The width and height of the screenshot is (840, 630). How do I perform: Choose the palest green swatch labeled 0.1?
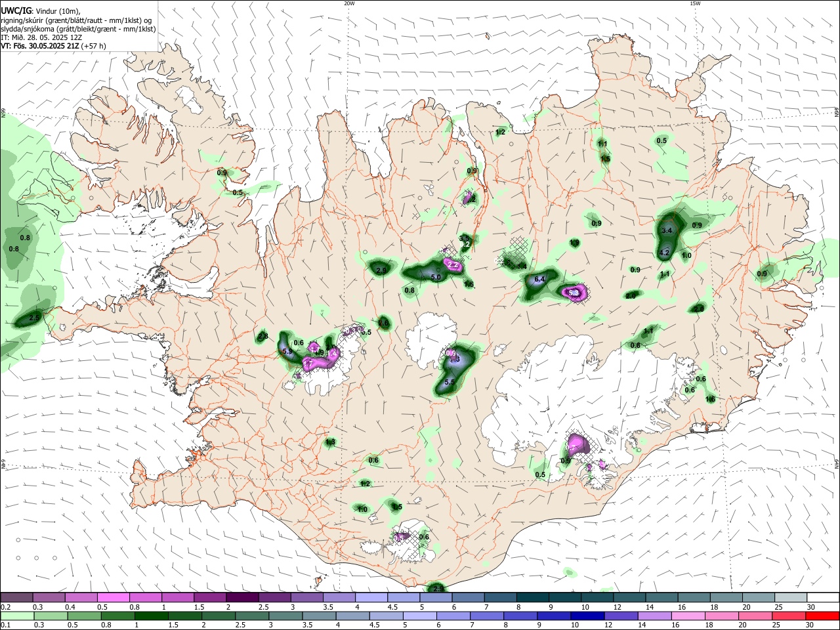(17, 616)
